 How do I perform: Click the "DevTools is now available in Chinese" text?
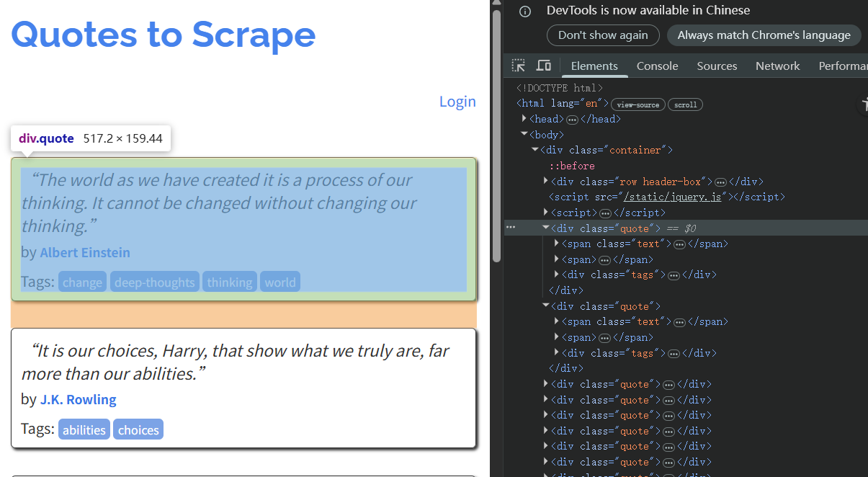click(x=648, y=10)
